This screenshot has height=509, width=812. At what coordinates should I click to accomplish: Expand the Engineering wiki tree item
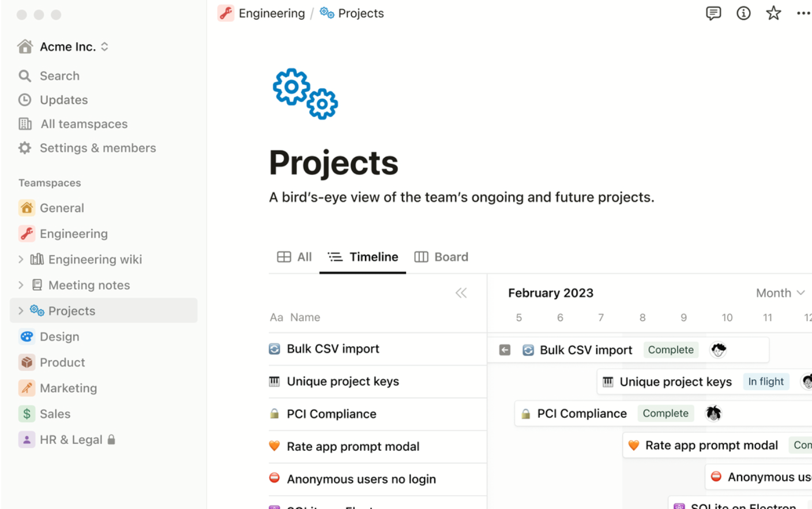tap(21, 259)
